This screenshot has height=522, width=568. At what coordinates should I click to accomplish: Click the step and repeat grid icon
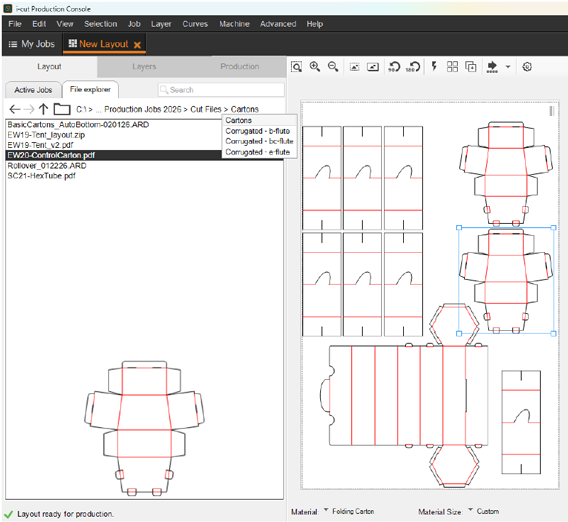point(452,67)
